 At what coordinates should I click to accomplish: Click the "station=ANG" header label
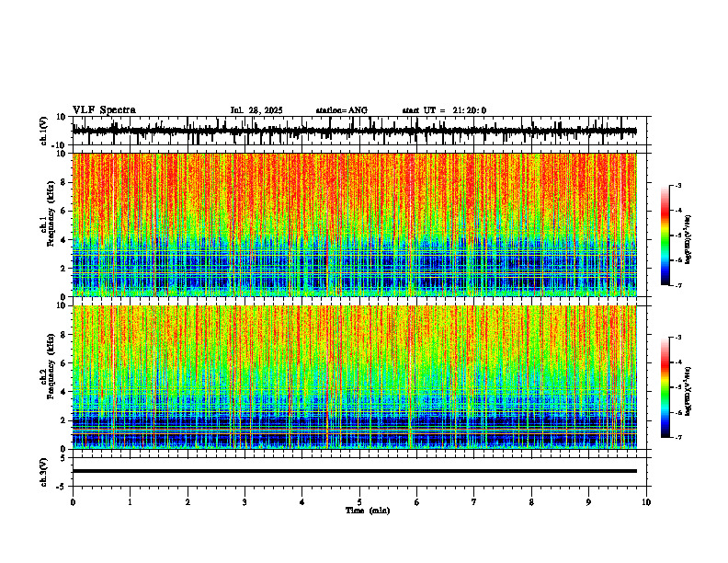coord(341,110)
